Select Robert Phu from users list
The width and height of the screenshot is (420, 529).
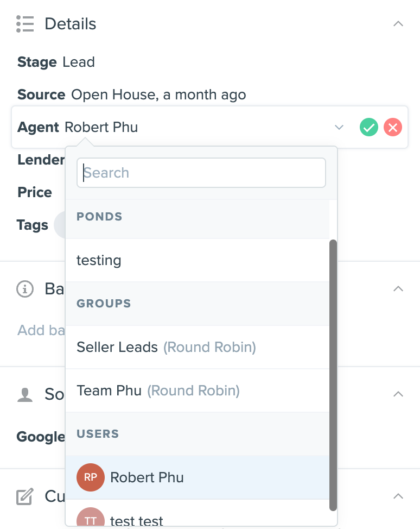pos(147,477)
